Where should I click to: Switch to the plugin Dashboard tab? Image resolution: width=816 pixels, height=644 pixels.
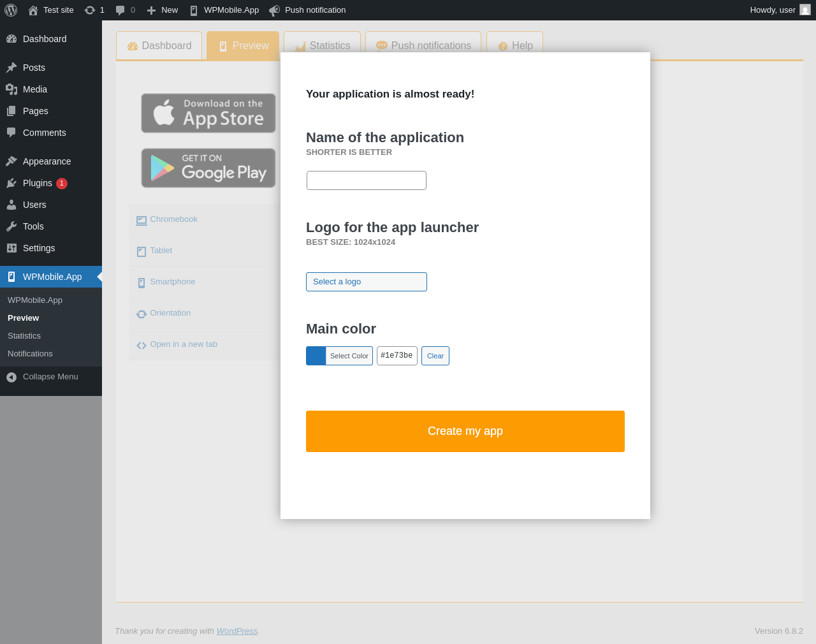(159, 46)
